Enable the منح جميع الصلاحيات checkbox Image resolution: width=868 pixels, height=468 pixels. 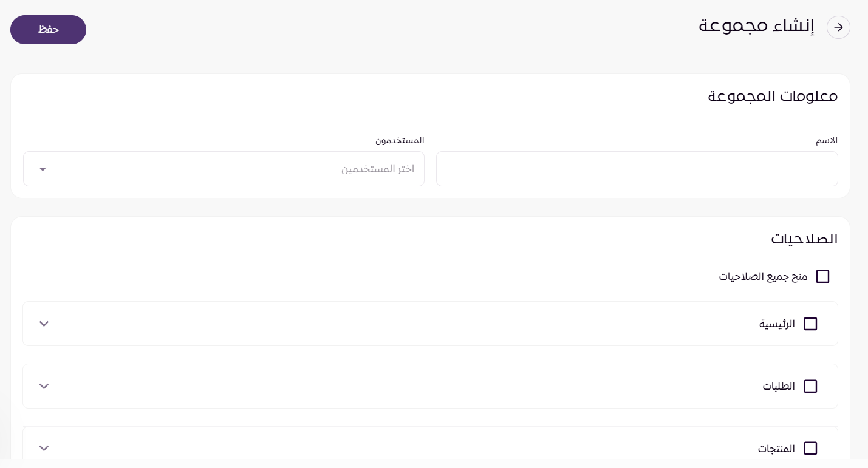click(822, 277)
